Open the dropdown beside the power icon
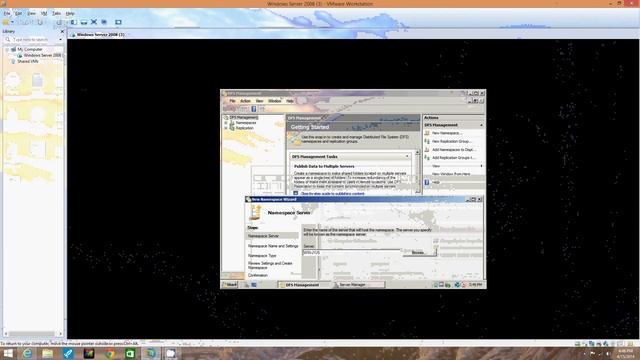This screenshot has width=640, height=360. (13, 22)
